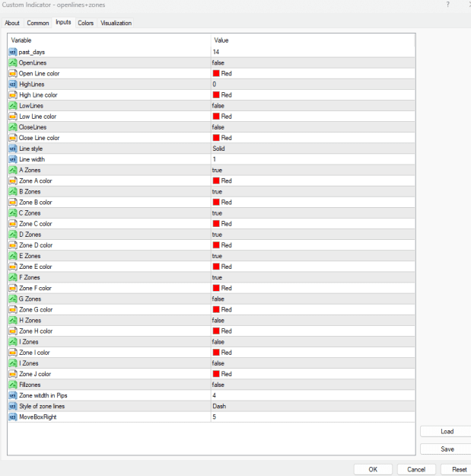This screenshot has width=471, height=476.
Task: Click the Save button
Action: click(447, 449)
